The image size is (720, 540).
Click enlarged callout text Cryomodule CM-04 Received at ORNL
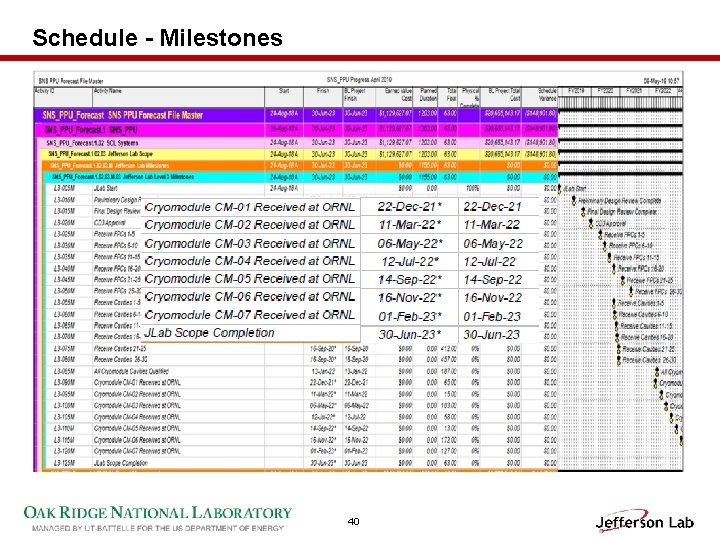[249, 261]
